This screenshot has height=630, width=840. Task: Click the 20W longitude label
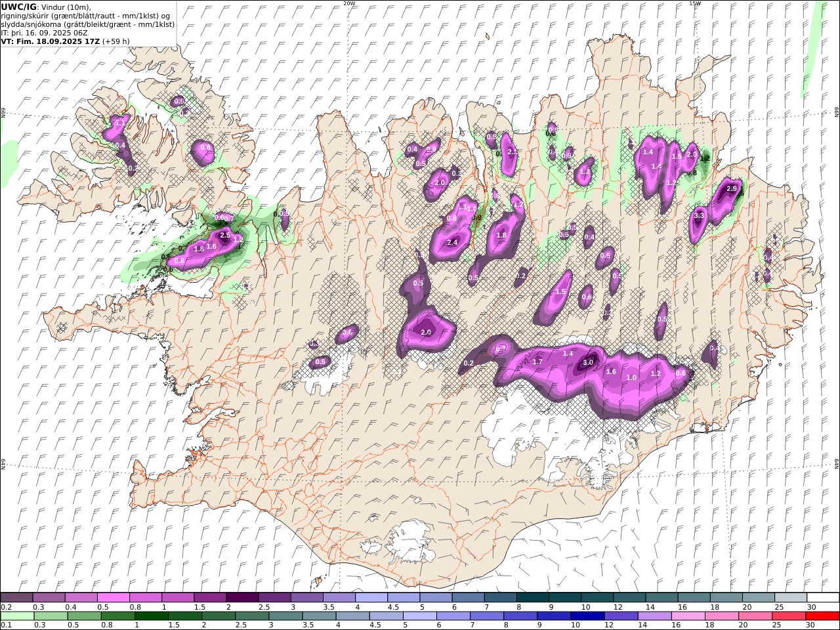coord(350,3)
